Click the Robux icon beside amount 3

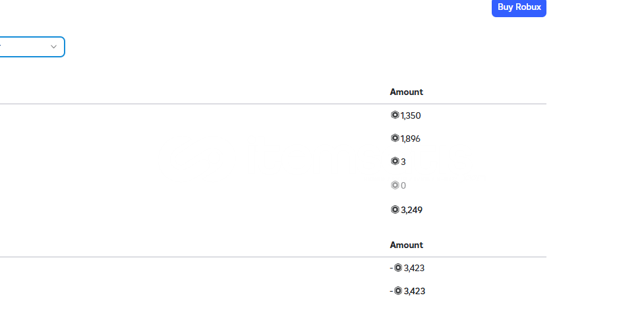pyautogui.click(x=395, y=161)
